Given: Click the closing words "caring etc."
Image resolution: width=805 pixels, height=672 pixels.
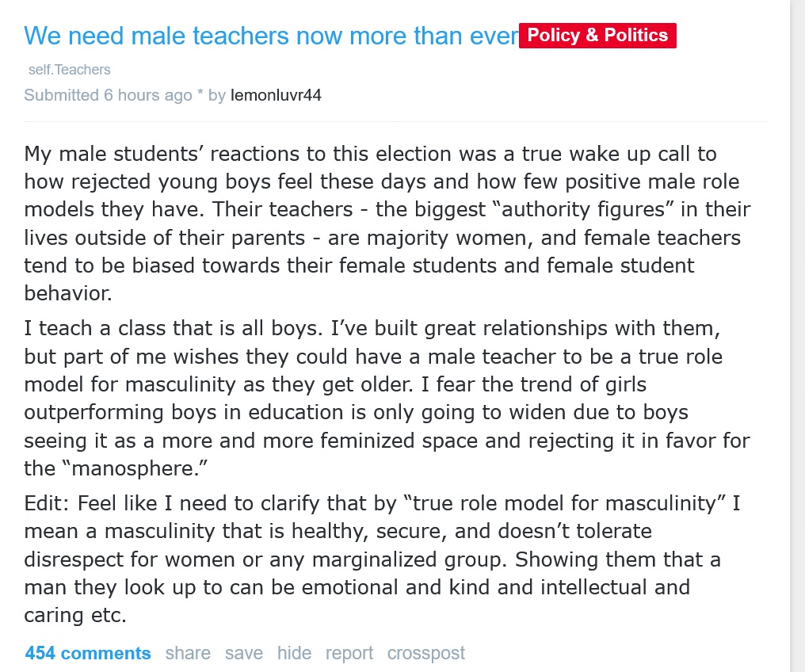Looking at the screenshot, I should (75, 615).
